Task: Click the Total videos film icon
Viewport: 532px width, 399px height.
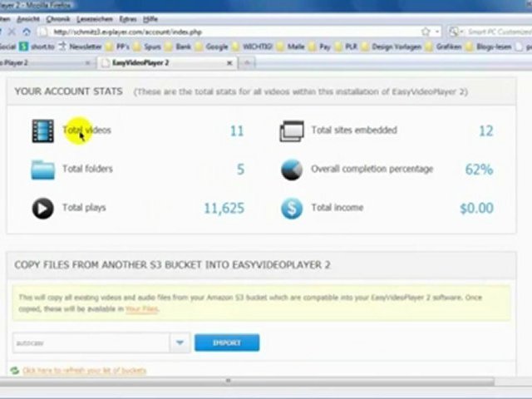Action: 42,131
